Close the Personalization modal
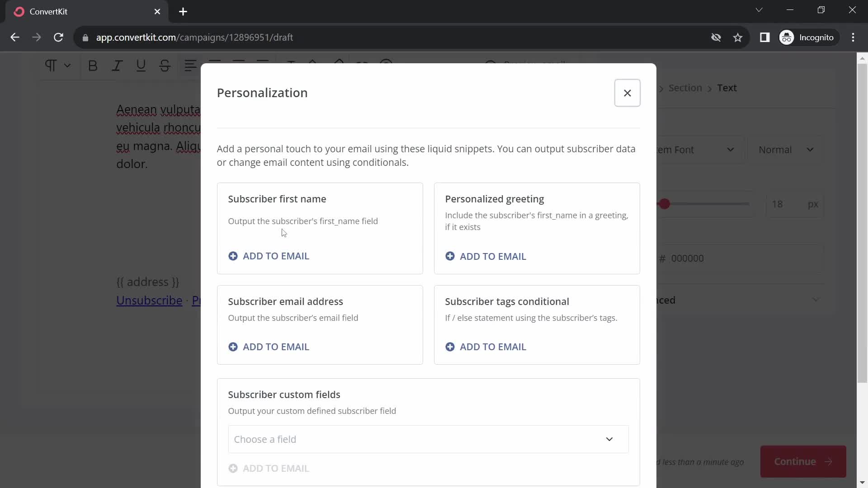 pos(627,93)
